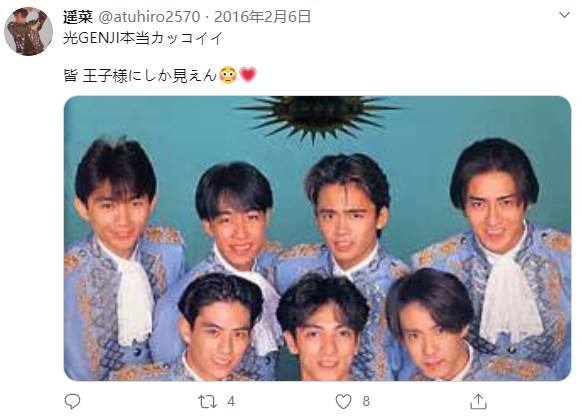This screenshot has width=582, height=419.
Task: Open the share menu via upload arrow icon
Action: pyautogui.click(x=478, y=401)
